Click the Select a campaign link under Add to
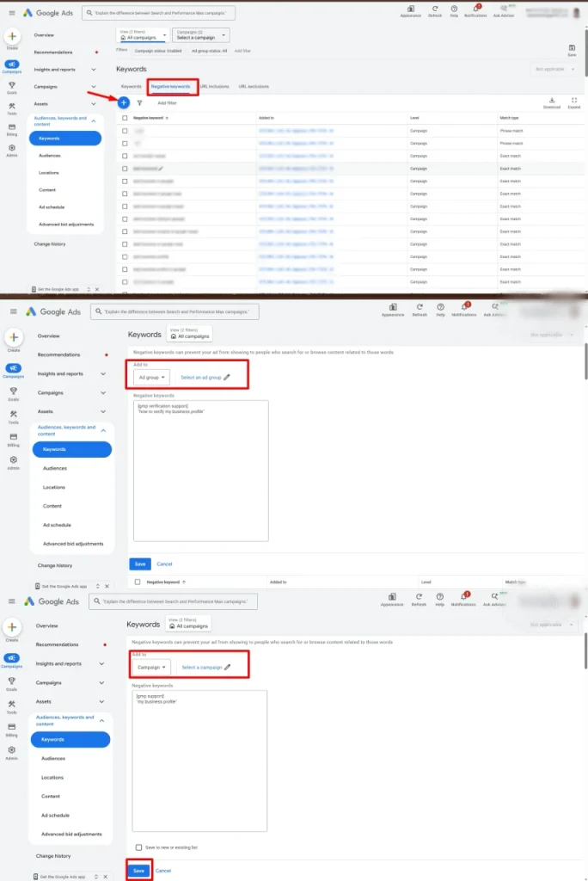The width and height of the screenshot is (588, 881). [202, 668]
